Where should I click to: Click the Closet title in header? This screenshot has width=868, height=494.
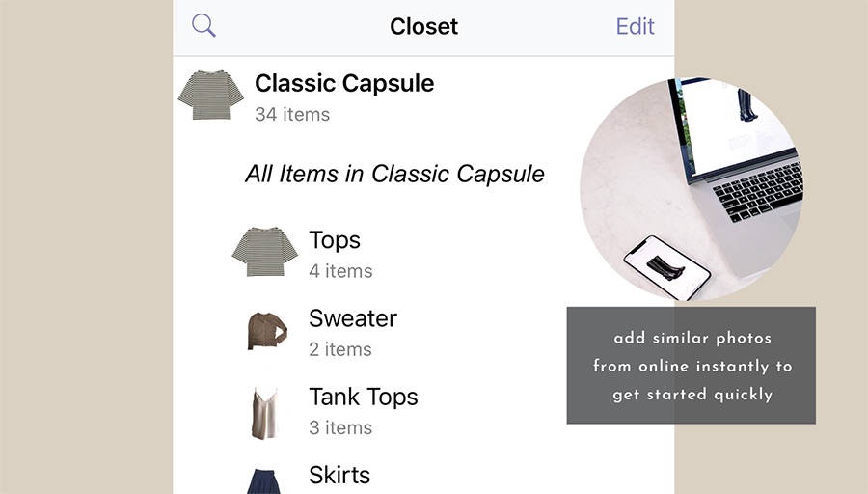point(423,26)
